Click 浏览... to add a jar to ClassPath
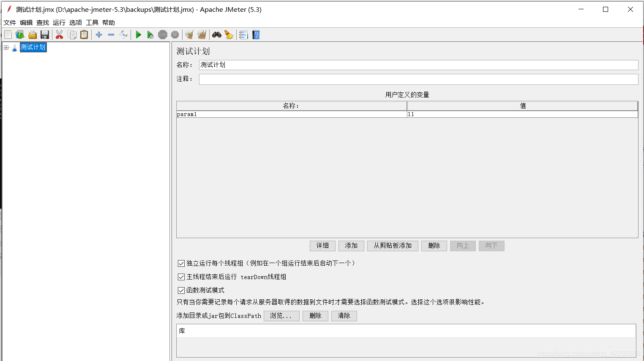This screenshot has width=644, height=361. (x=281, y=316)
